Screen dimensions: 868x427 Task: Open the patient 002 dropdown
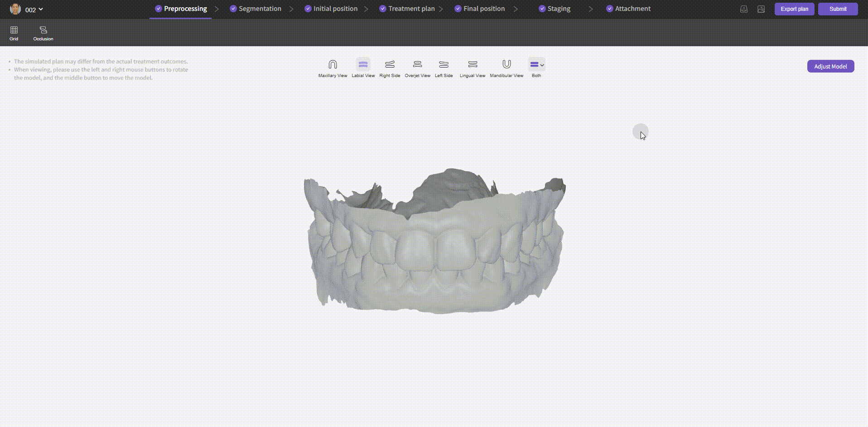[x=34, y=10]
